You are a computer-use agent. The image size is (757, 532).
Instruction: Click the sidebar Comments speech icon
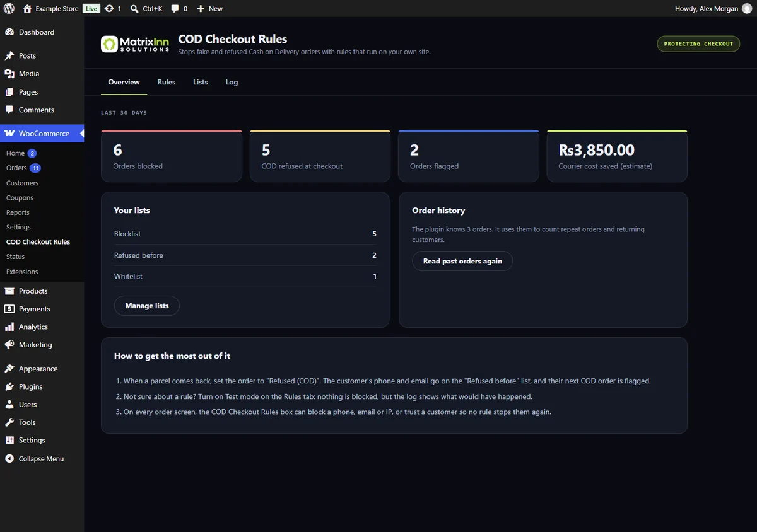(x=9, y=110)
